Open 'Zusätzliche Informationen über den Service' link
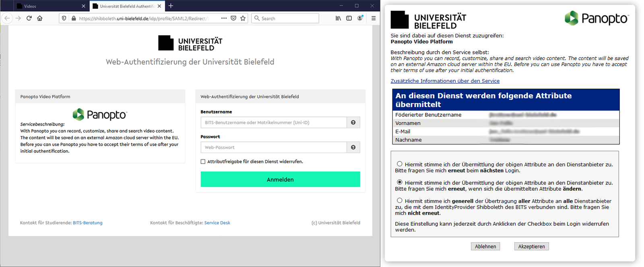Viewport: 644px width, 267px height. pos(445,81)
